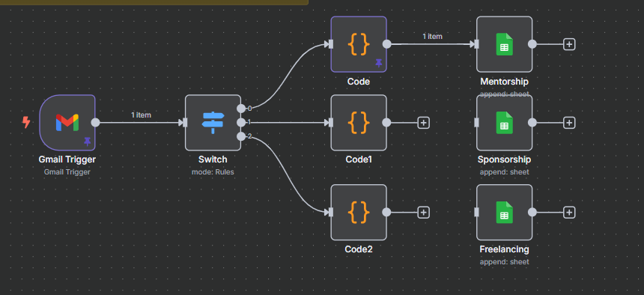The height and width of the screenshot is (295, 644).
Task: Add a node after Freelancing plus button
Action: click(x=569, y=213)
